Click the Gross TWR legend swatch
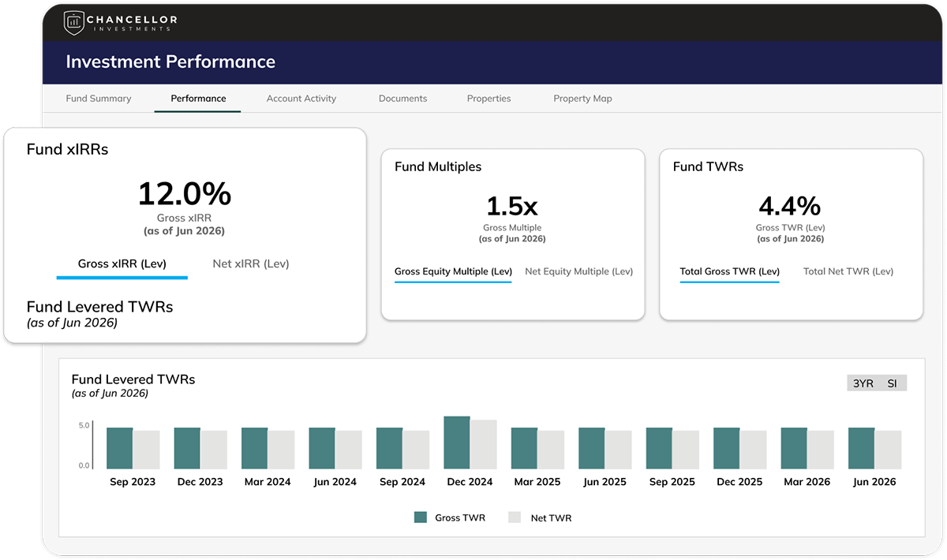This screenshot has width=947, height=560. pos(421,517)
